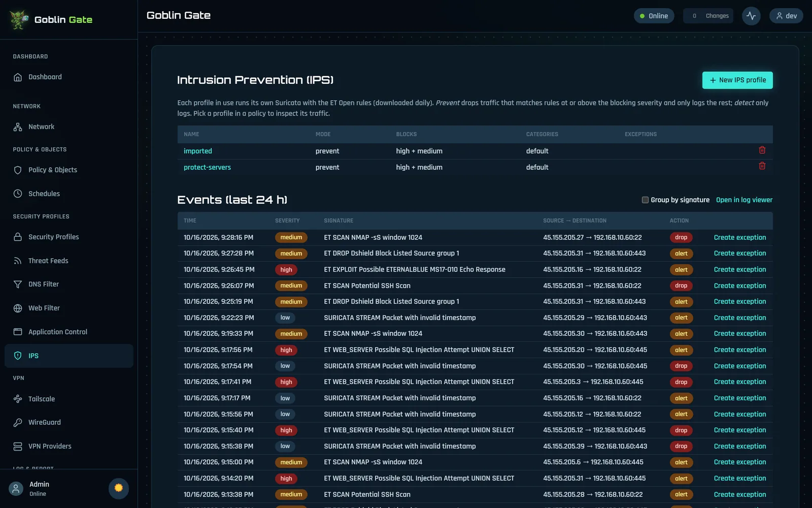Create exception for ETERNALBLUE MS17-010 event

pos(740,270)
